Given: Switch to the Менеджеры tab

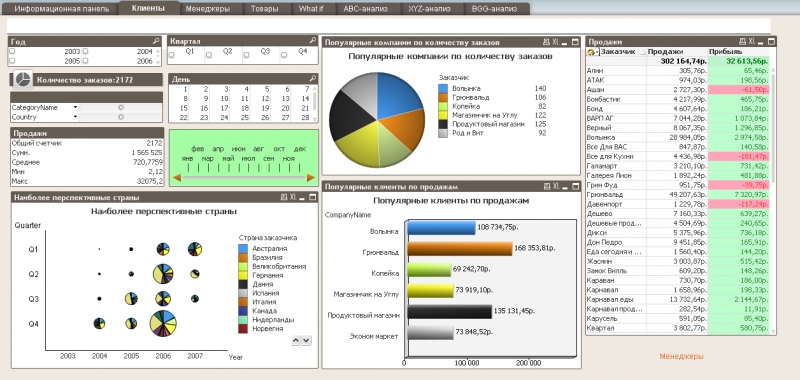Looking at the screenshot, I should (208, 9).
